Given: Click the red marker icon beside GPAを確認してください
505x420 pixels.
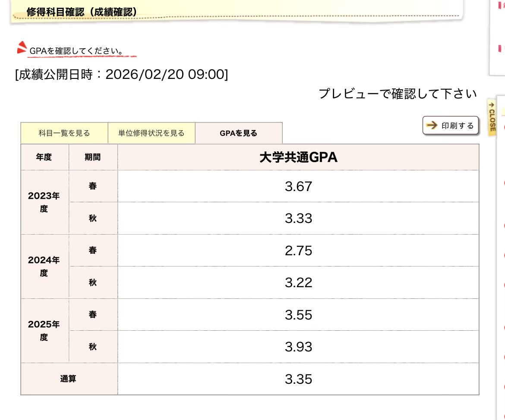Looking at the screenshot, I should pyautogui.click(x=22, y=47).
